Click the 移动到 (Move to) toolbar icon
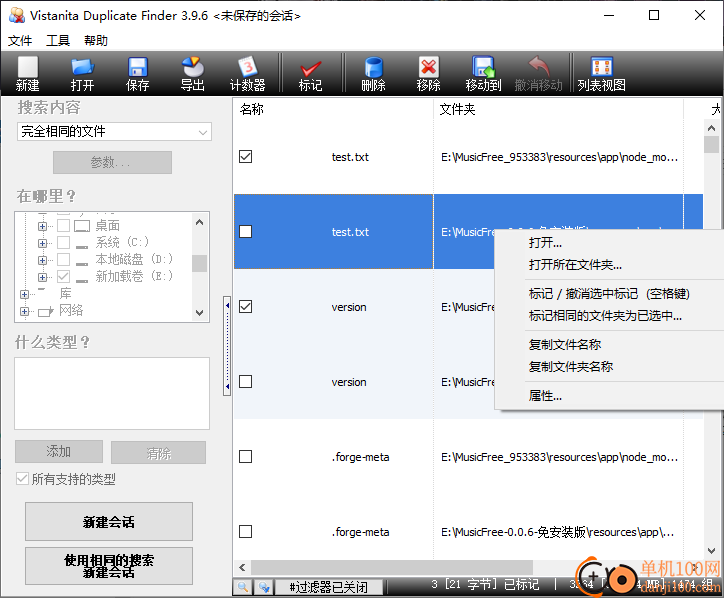 tap(483, 74)
